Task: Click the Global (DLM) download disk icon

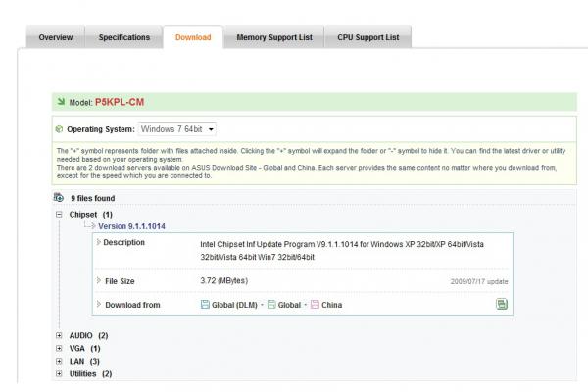Action: coord(205,305)
